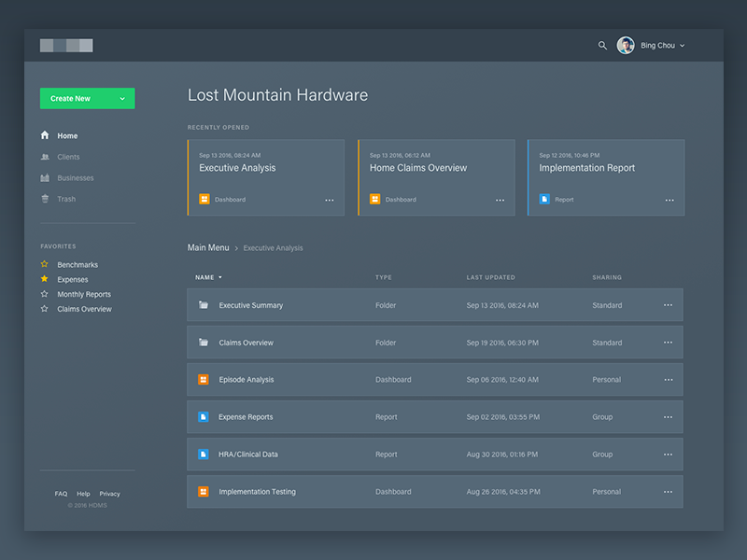Open the Privacy link in the footer
This screenshot has width=747, height=560.
[x=109, y=493]
